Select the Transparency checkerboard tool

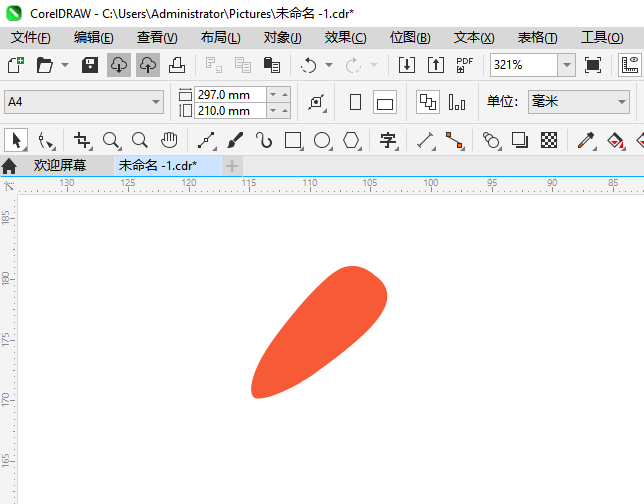pyautogui.click(x=549, y=140)
